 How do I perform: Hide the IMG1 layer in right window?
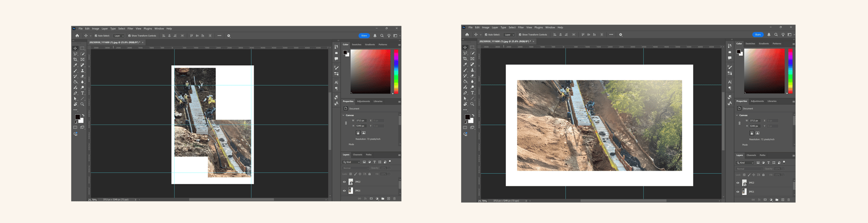pos(738,192)
